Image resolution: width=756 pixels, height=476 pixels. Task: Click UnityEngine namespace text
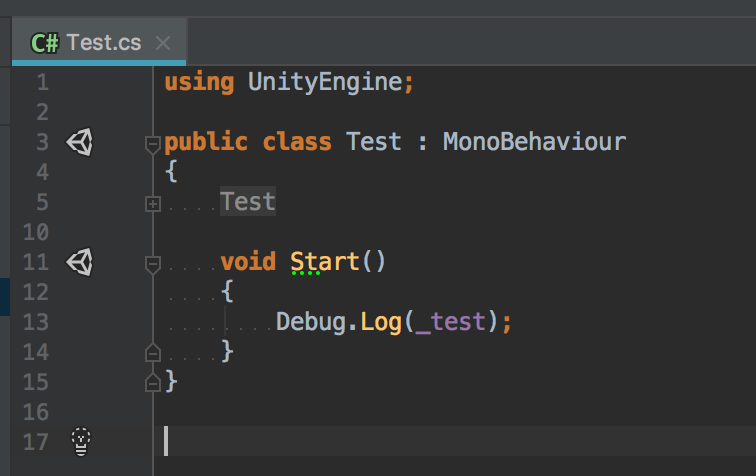325,82
